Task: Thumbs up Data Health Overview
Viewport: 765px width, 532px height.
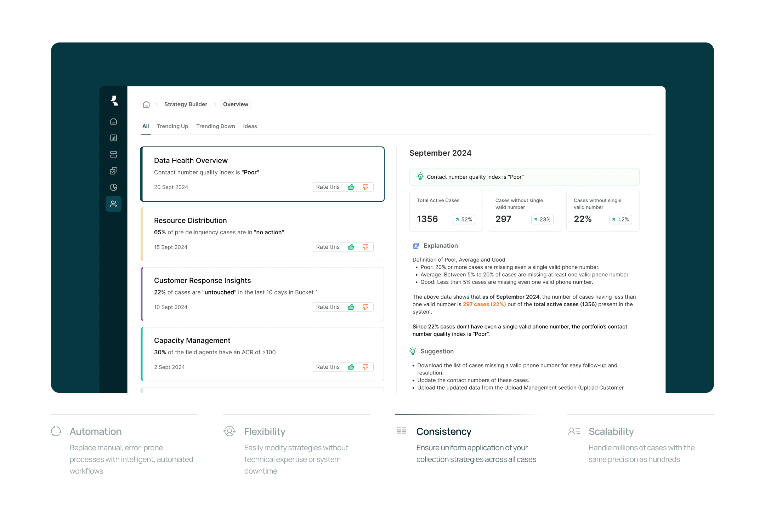Action: [351, 187]
